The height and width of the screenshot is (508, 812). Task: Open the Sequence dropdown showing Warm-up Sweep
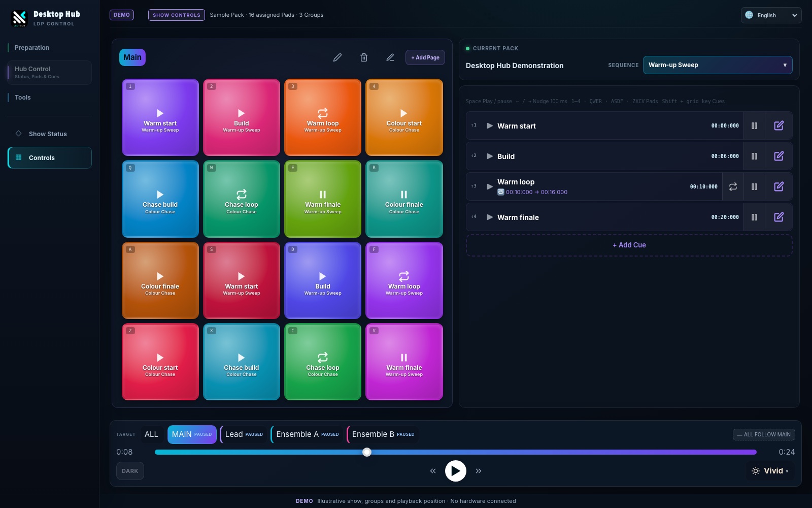point(718,65)
